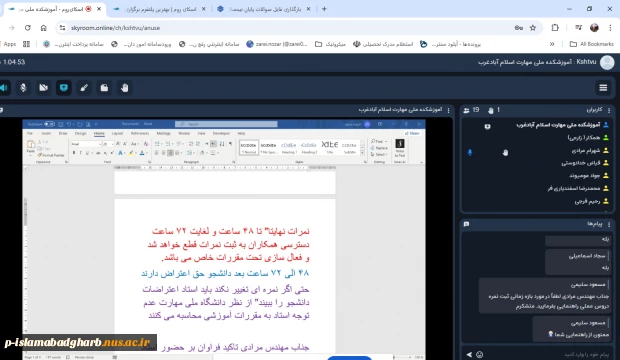Open the Skyroom hamburger menu

coord(603,87)
